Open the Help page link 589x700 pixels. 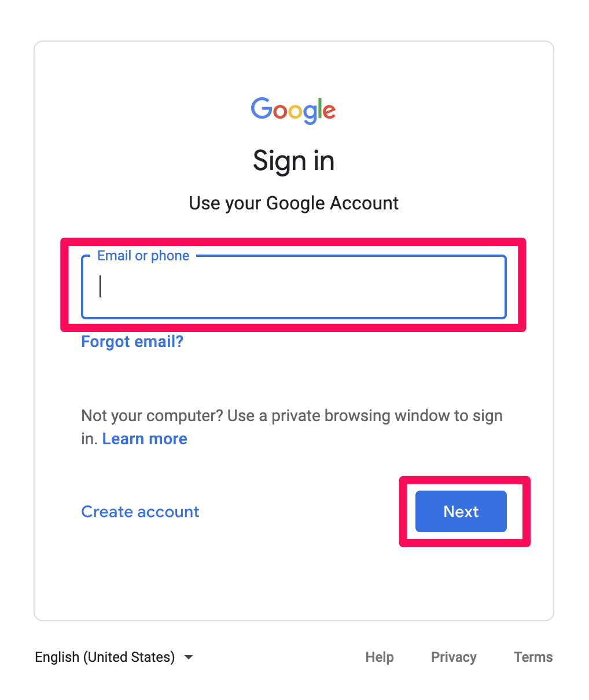tap(380, 657)
